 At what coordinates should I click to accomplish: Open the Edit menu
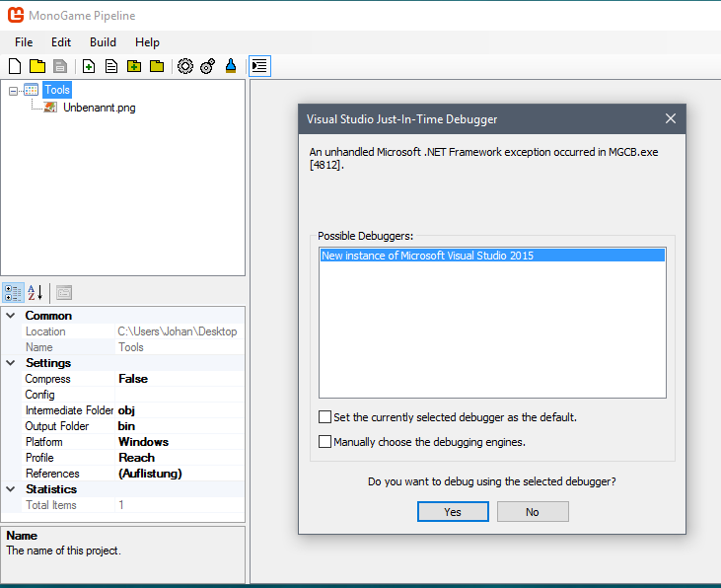[x=61, y=42]
